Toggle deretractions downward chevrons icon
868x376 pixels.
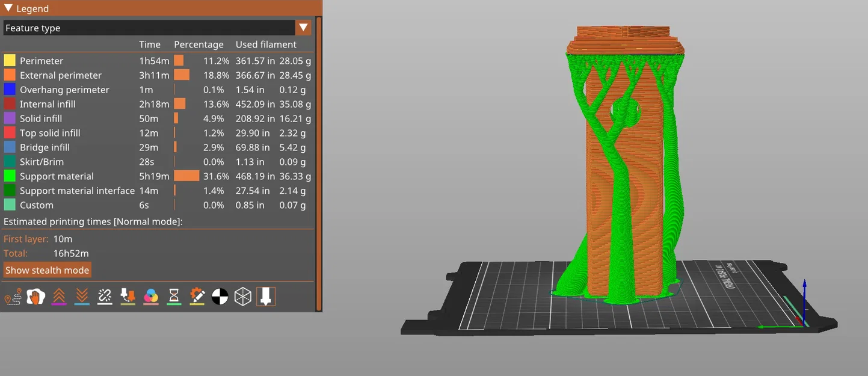pyautogui.click(x=82, y=297)
